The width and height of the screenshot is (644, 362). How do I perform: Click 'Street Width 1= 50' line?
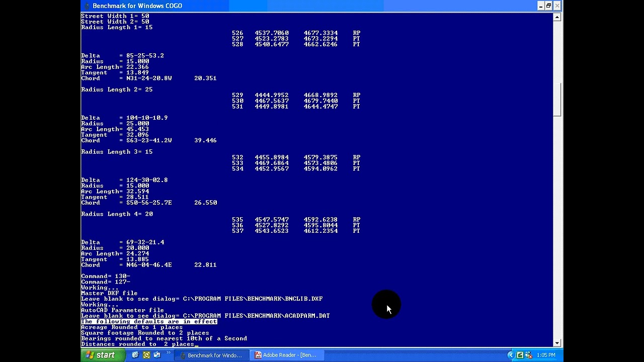115,16
